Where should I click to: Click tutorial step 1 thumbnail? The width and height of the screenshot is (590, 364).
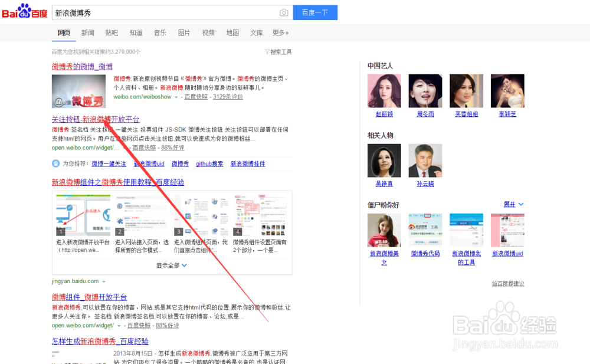click(x=83, y=215)
